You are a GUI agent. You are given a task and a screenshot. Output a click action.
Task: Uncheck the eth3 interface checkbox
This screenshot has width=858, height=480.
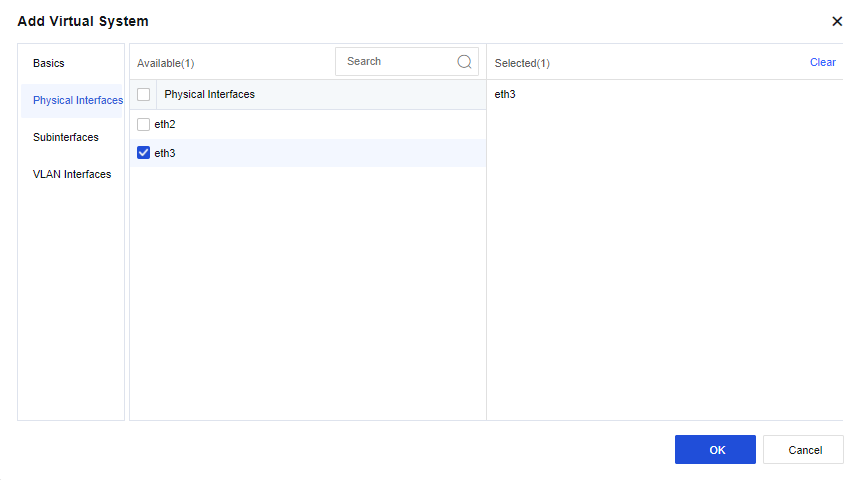click(x=144, y=153)
